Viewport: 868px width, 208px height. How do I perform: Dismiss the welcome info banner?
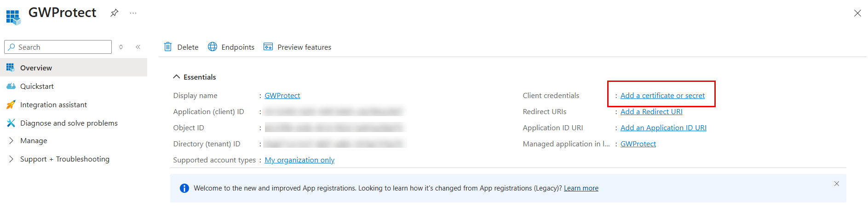[837, 184]
